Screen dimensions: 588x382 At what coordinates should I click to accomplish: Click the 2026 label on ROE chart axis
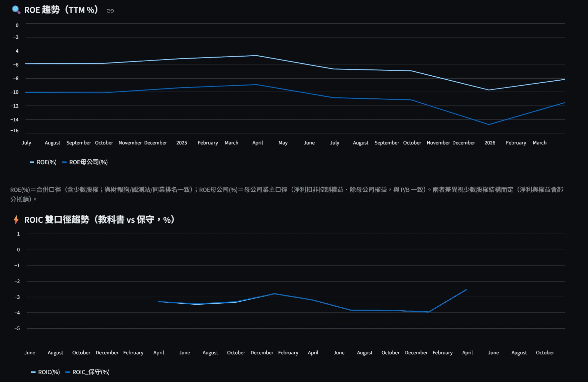click(490, 143)
